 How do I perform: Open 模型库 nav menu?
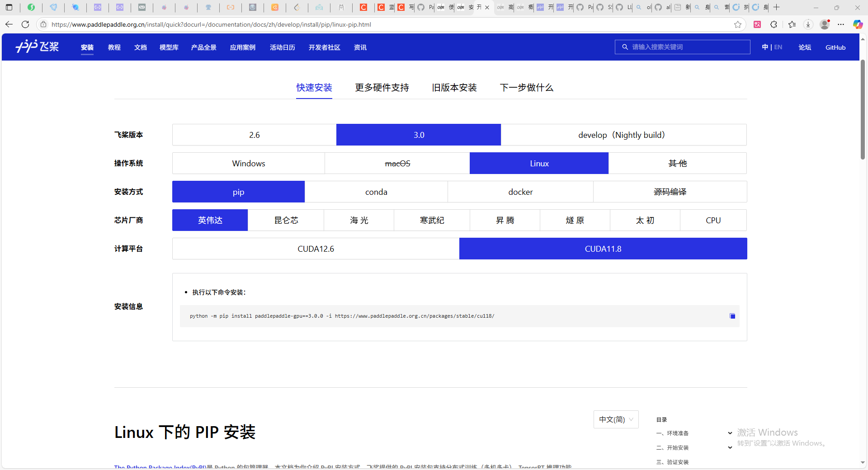click(x=169, y=47)
